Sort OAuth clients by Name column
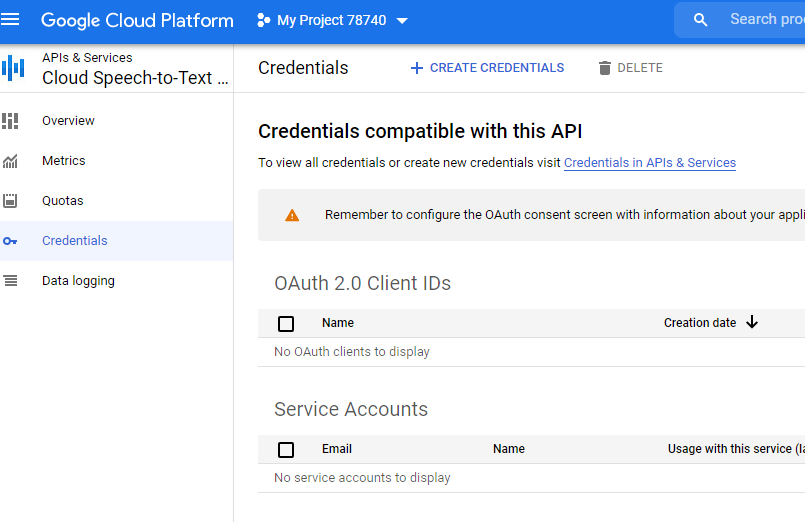This screenshot has height=522, width=805. 338,323
